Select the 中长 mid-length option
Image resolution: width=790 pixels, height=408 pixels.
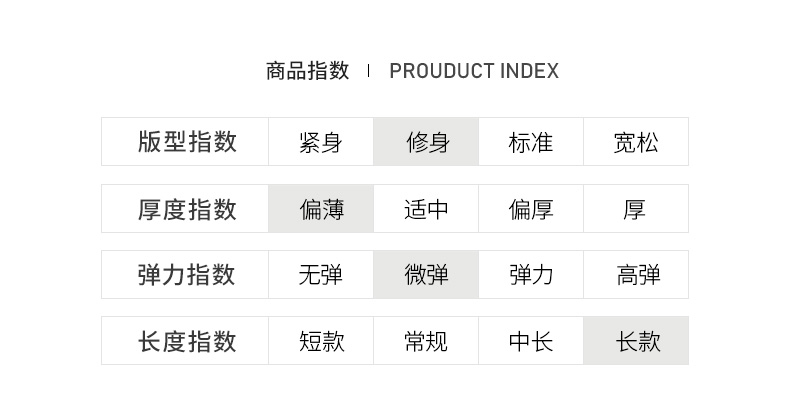coord(530,341)
